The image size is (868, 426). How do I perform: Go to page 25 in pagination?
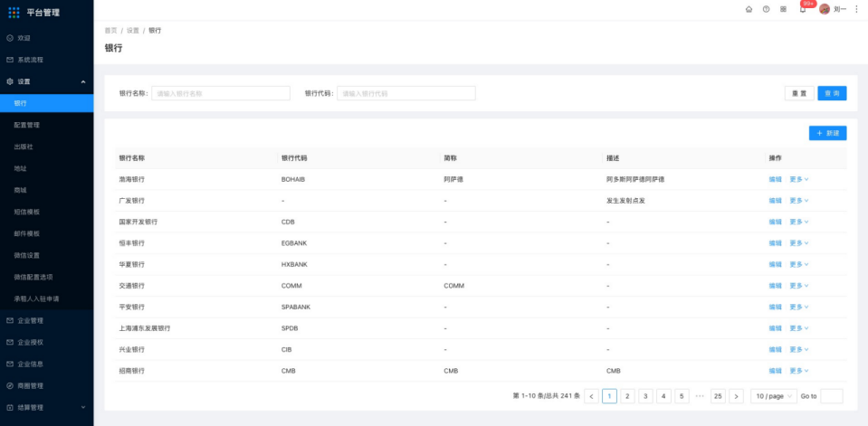pos(718,396)
